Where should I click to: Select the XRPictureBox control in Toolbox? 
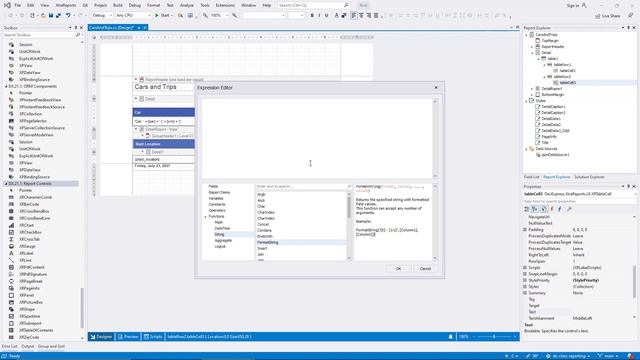point(31,302)
